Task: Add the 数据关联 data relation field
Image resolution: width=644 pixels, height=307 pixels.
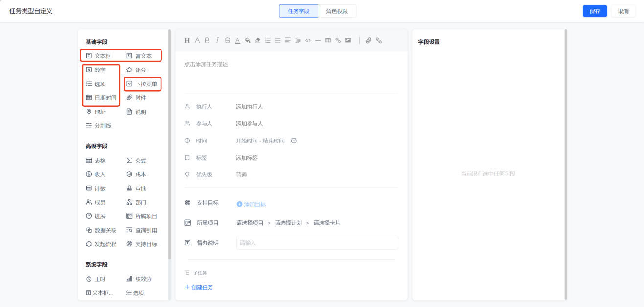Action: (x=101, y=231)
